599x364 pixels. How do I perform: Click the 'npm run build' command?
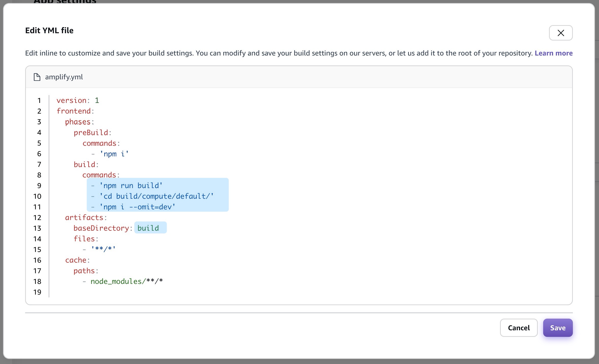131,186
